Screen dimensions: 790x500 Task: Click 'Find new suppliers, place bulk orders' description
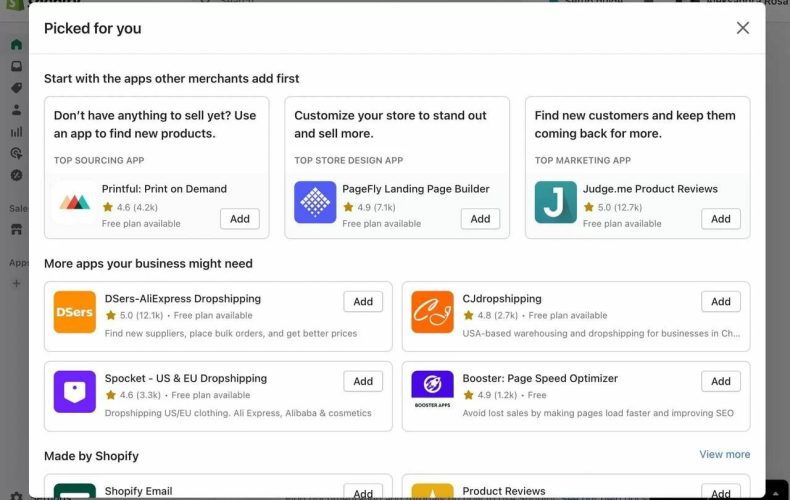(231, 333)
